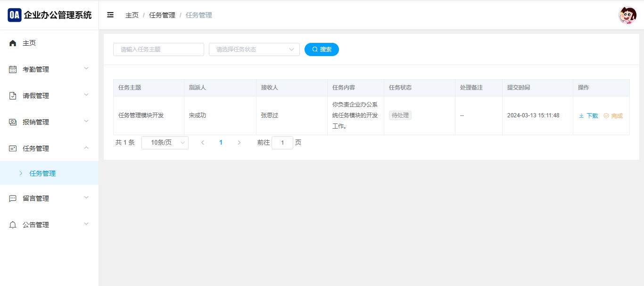
Task: Collapse the 任务管理 menu chevron
Action: coord(86,148)
